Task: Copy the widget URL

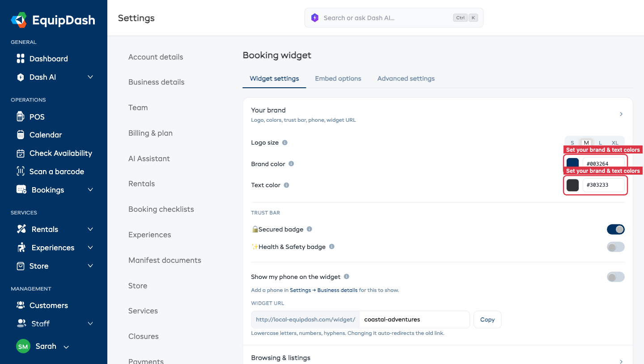Action: 487,320
